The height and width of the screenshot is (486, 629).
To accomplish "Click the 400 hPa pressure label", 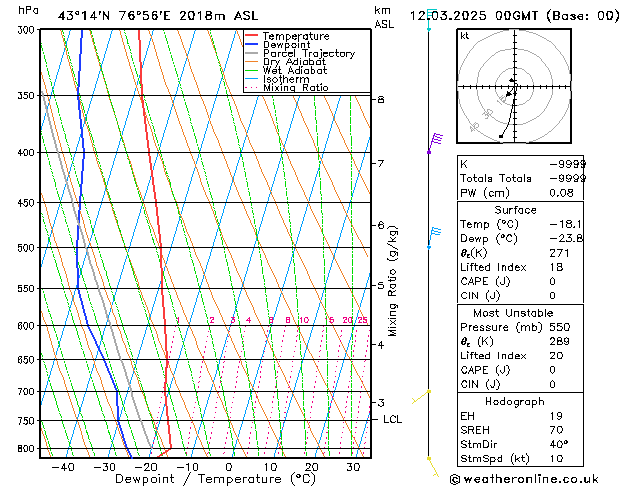I will [28, 153].
